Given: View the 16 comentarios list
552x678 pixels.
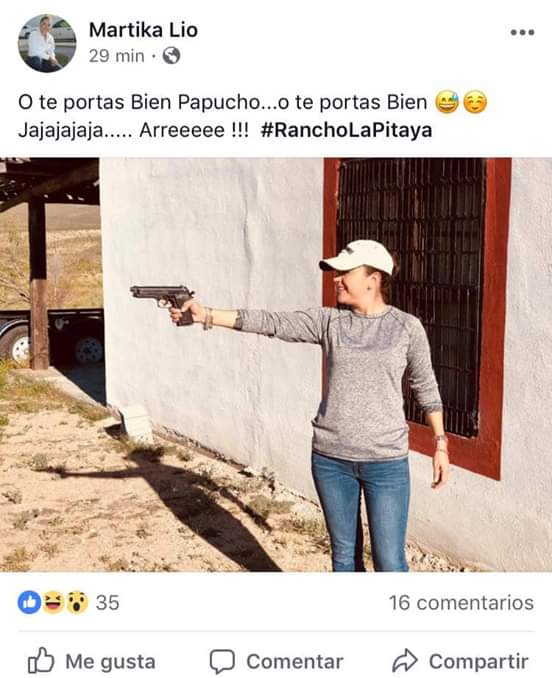Looking at the screenshot, I should [x=461, y=602].
